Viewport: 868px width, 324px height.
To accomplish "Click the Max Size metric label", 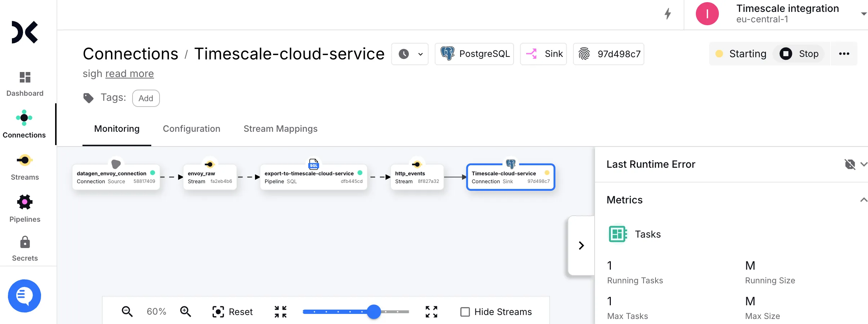I will [762, 316].
